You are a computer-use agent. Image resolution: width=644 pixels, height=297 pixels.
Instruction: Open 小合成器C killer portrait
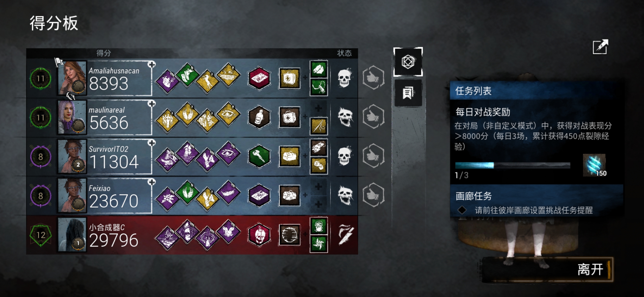[72, 235]
